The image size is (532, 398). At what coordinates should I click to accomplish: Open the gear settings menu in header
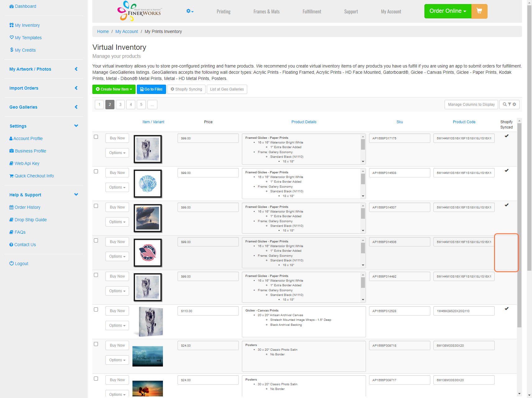coord(190,11)
